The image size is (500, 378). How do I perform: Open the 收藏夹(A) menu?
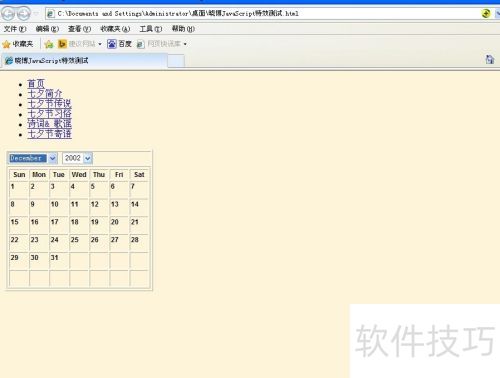115,29
